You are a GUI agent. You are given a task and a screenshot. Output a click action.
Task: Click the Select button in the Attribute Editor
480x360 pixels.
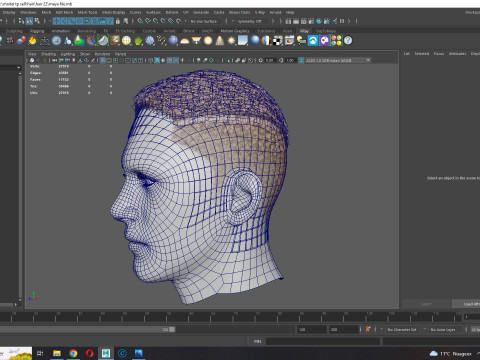[x=426, y=304]
